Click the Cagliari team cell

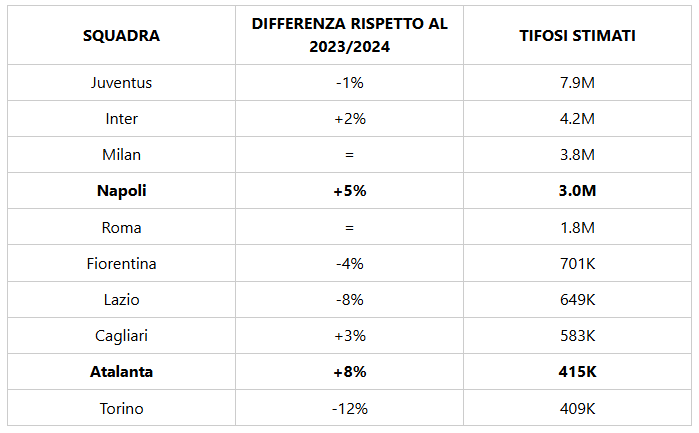click(121, 335)
